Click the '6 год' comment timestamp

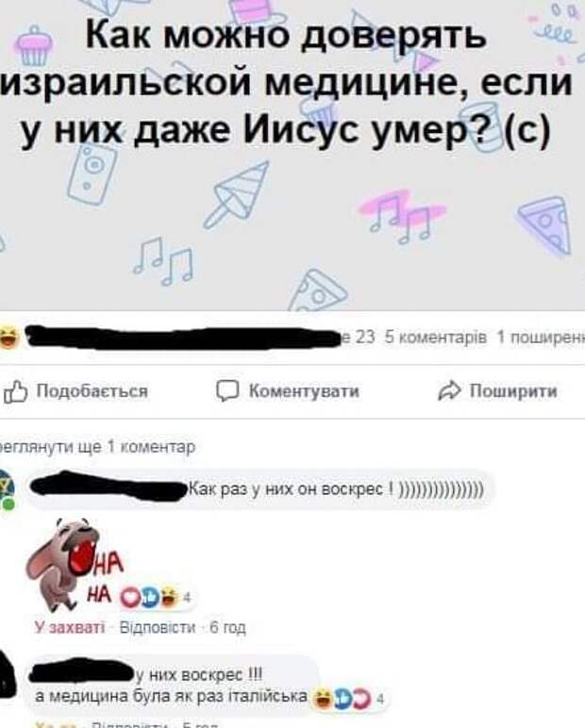pos(227,628)
